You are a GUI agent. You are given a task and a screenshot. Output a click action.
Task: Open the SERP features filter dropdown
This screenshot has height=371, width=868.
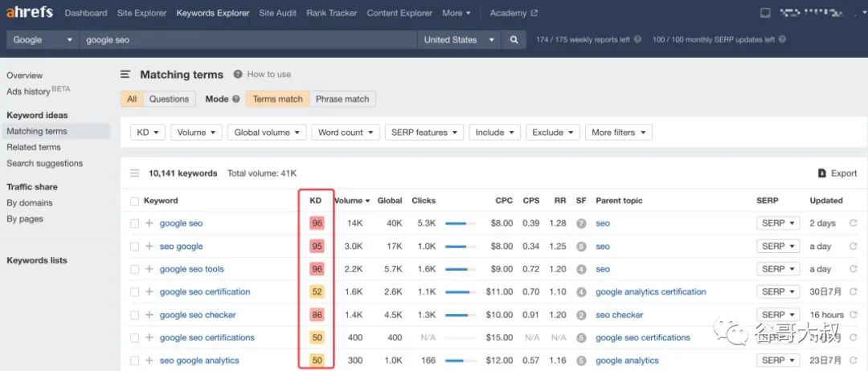pos(424,132)
